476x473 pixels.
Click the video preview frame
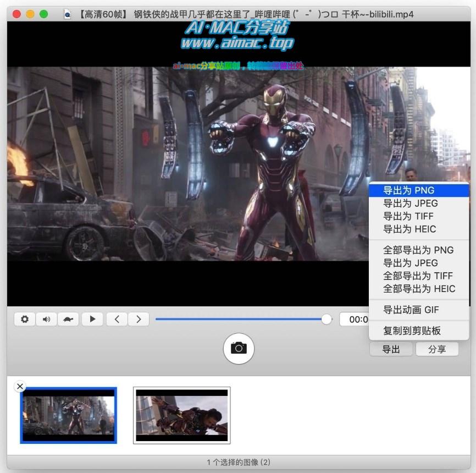coord(239,164)
